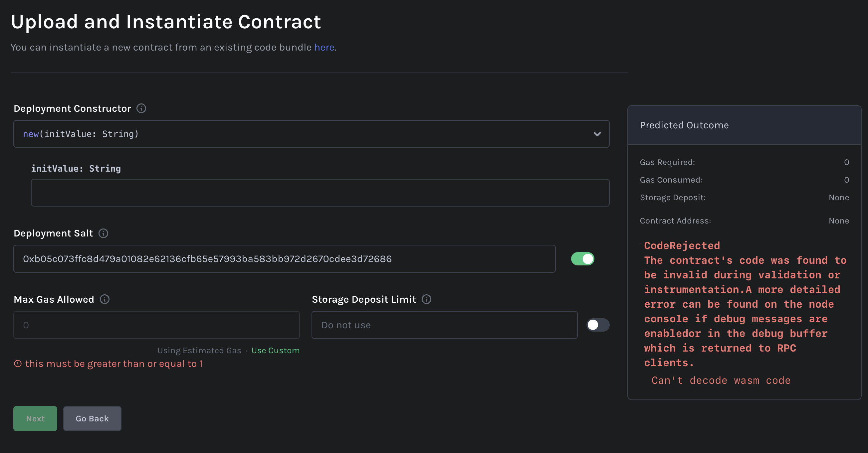Click the Max Gas Allowed number field
Image resolution: width=868 pixels, height=453 pixels.
point(156,325)
